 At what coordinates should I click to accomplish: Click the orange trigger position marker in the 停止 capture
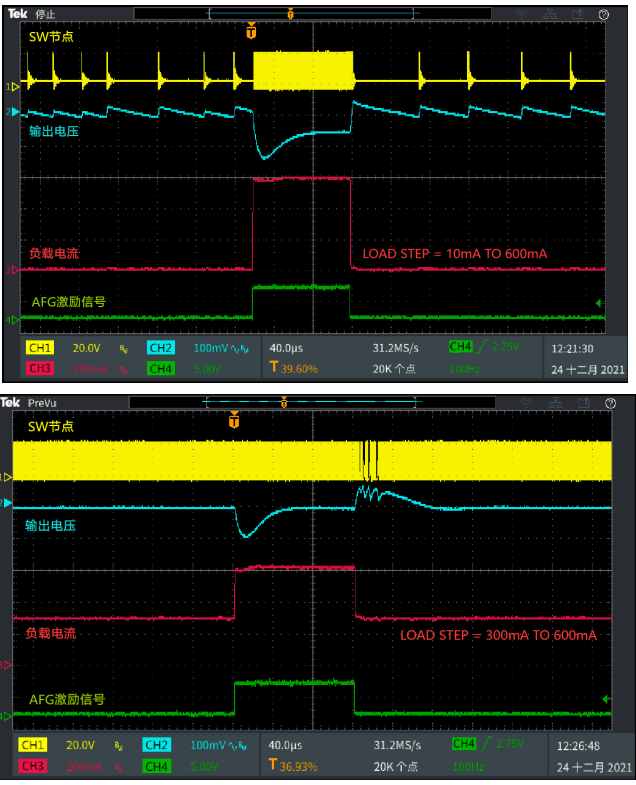click(x=251, y=31)
